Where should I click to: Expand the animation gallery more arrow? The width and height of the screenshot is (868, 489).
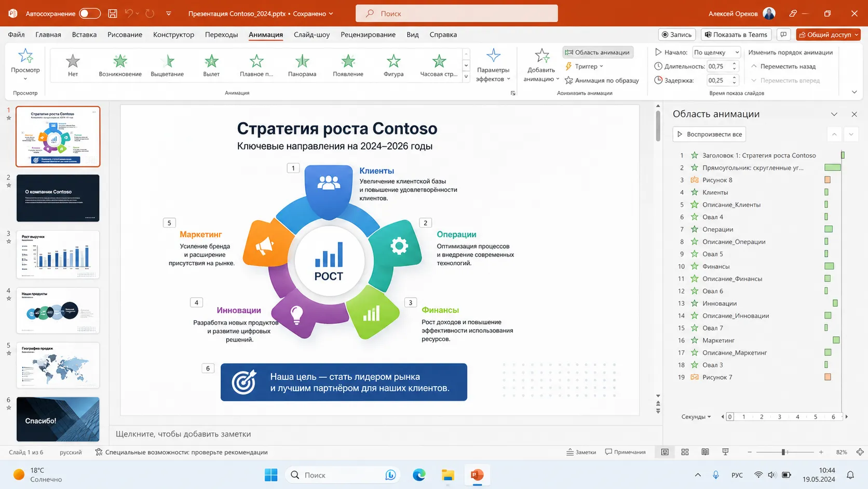tap(466, 77)
